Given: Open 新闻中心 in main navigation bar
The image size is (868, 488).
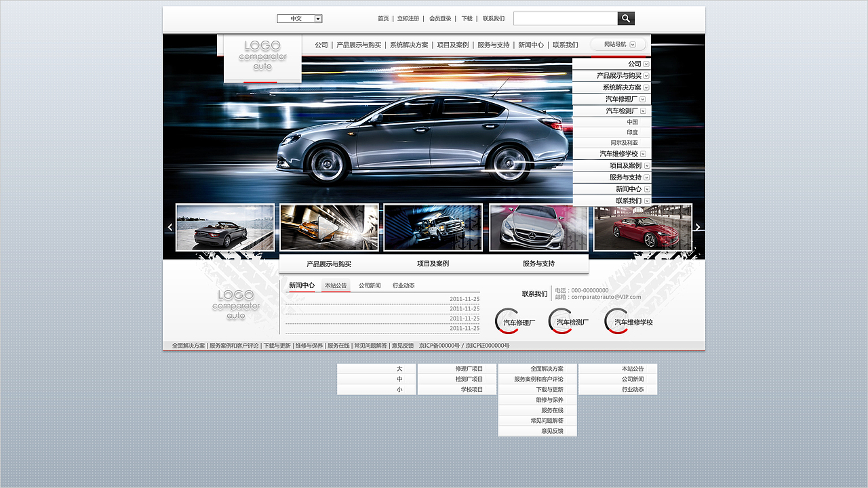Looking at the screenshot, I should pos(531,45).
